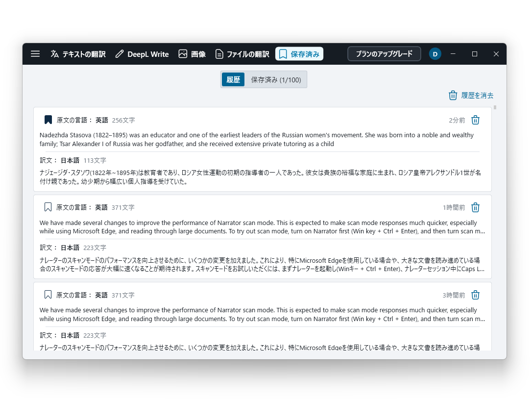The width and height of the screenshot is (532, 401).
Task: Click the プランのアップグレード button
Action: pyautogui.click(x=384, y=54)
